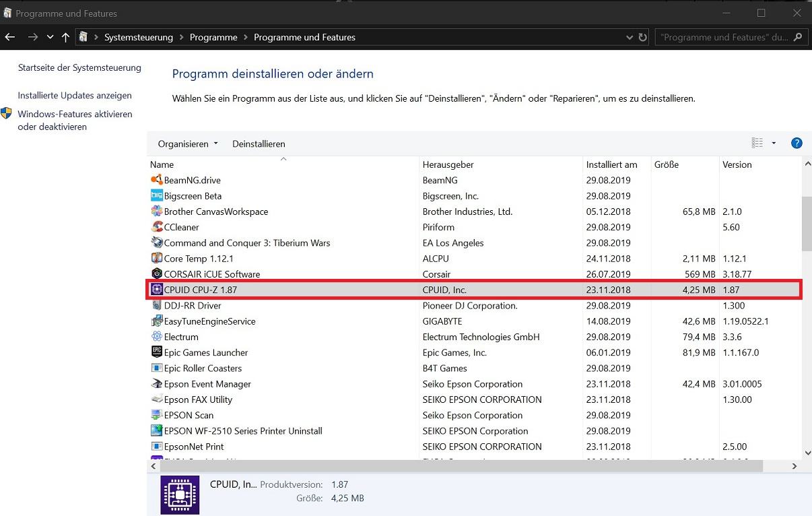Image resolution: width=812 pixels, height=516 pixels.
Task: Refresh the address bar view
Action: (x=643, y=38)
